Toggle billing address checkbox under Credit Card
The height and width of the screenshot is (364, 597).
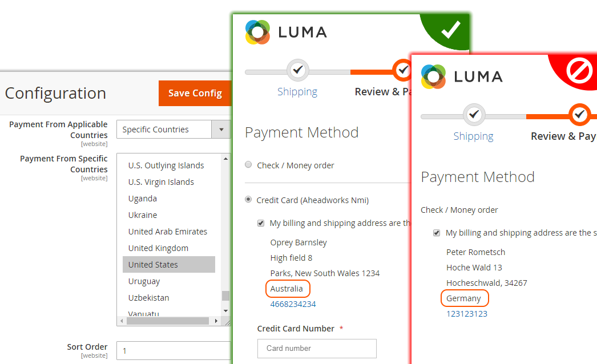click(261, 223)
